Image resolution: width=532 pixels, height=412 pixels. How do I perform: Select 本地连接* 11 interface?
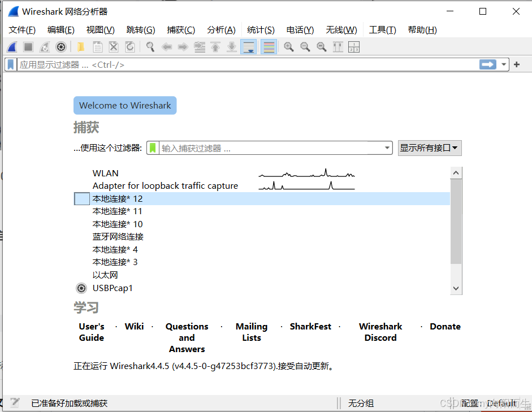[x=262, y=211]
